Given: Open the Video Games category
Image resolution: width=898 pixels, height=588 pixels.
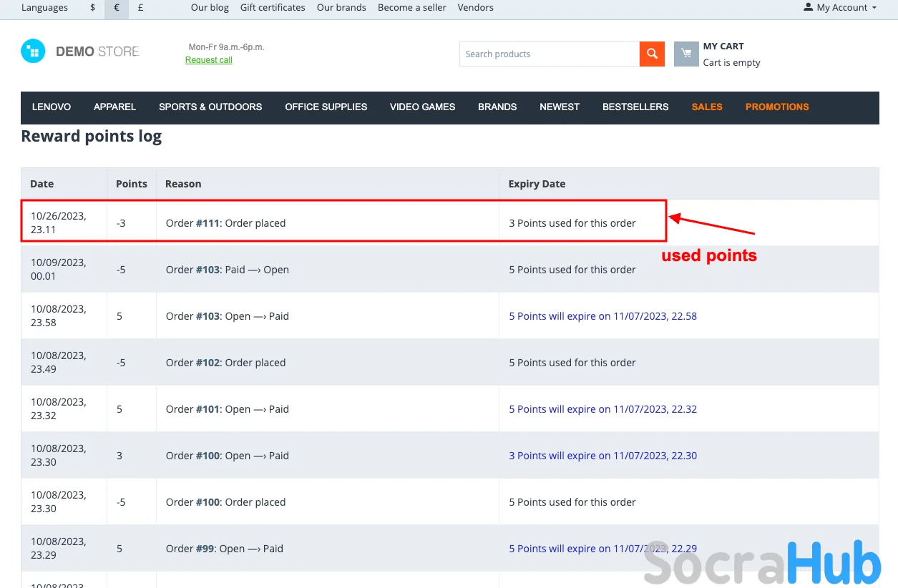Looking at the screenshot, I should point(422,107).
